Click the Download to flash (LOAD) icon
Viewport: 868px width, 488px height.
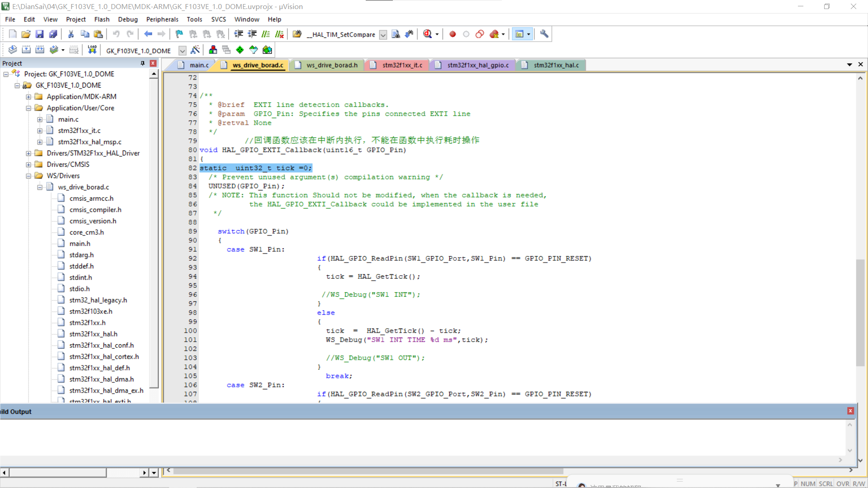(92, 50)
